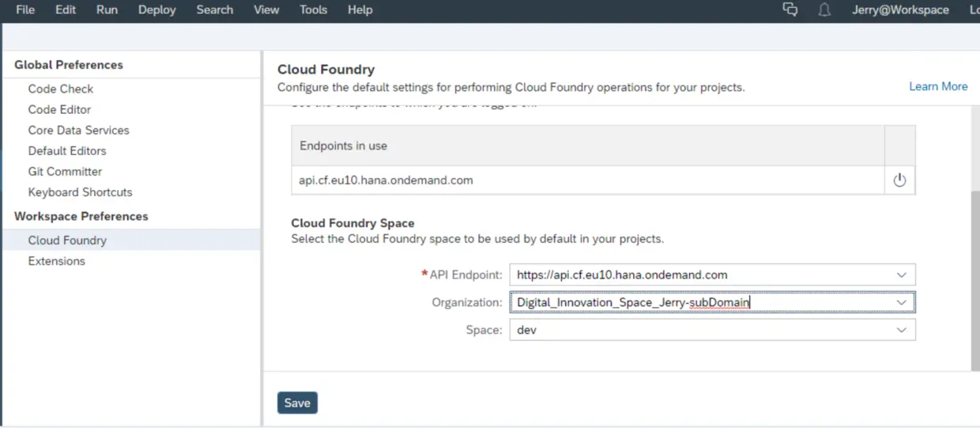980x428 pixels.
Task: Open the notifications bell
Action: click(x=824, y=10)
